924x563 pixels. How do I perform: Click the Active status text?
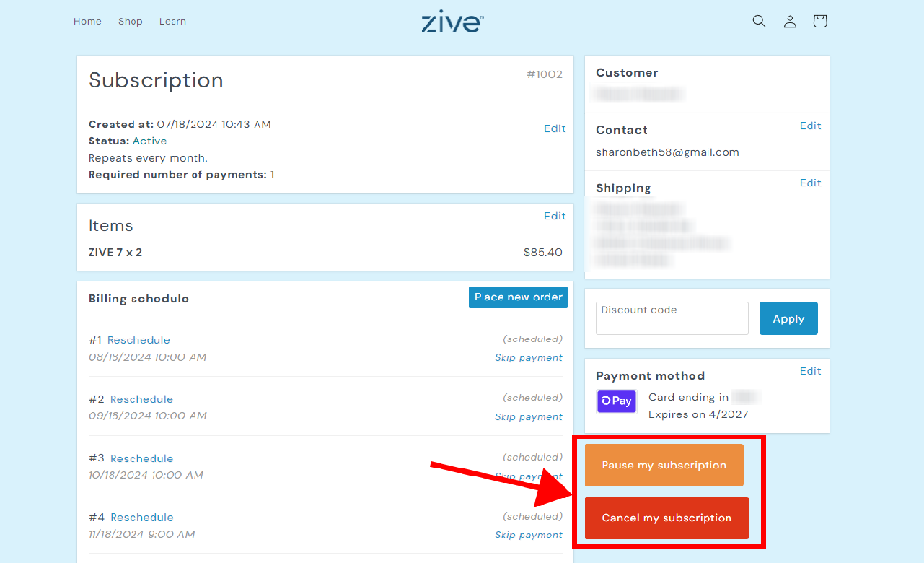coord(149,141)
